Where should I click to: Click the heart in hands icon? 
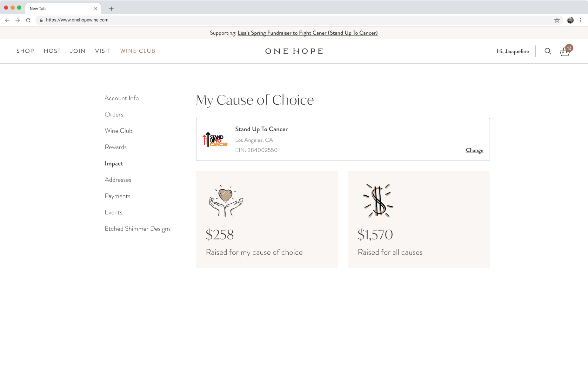(x=226, y=201)
